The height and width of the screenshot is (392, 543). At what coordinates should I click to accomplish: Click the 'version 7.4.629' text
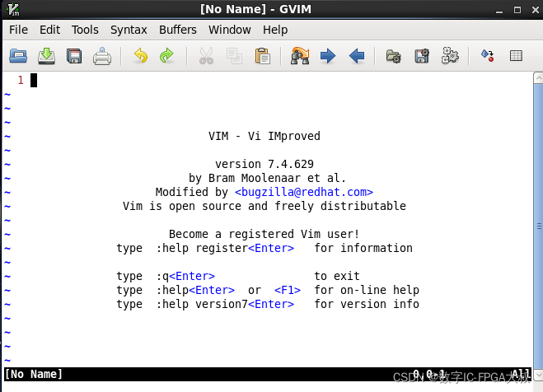coord(264,164)
